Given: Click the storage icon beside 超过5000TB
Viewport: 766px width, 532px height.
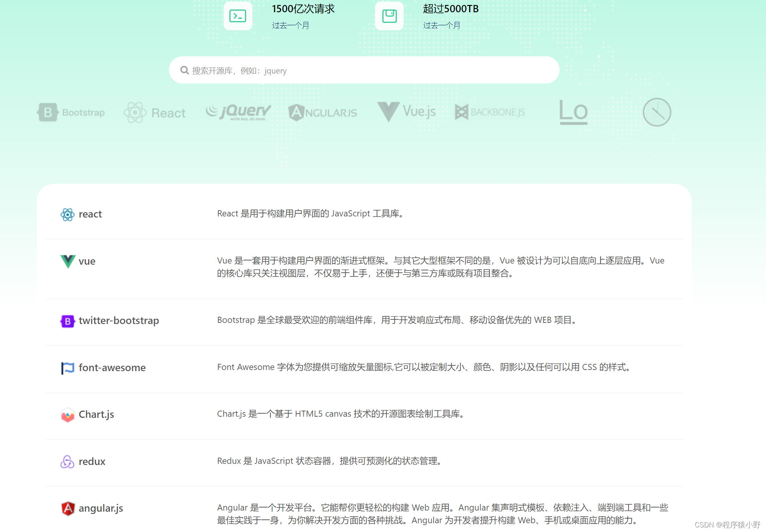Looking at the screenshot, I should [x=389, y=16].
